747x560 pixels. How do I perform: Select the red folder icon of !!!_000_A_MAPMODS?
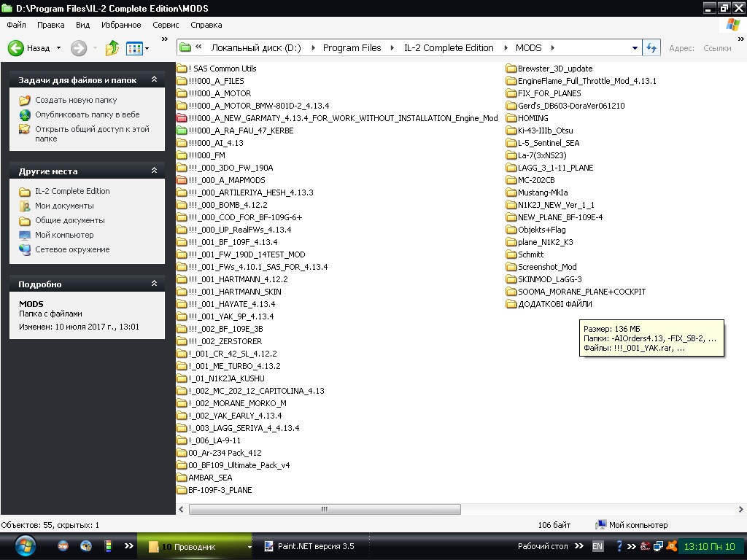coord(182,180)
